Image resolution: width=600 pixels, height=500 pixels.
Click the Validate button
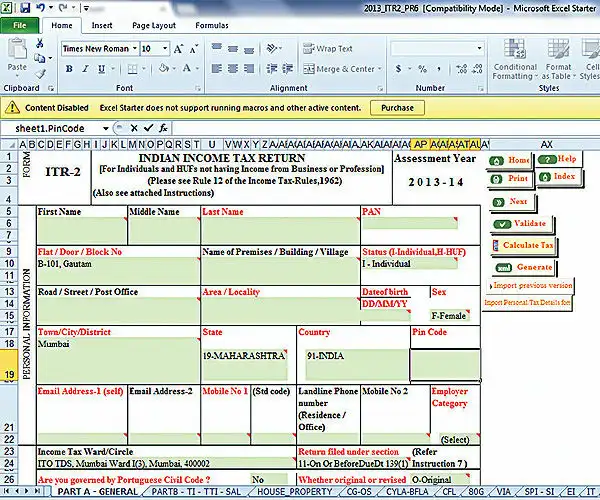coord(521,224)
